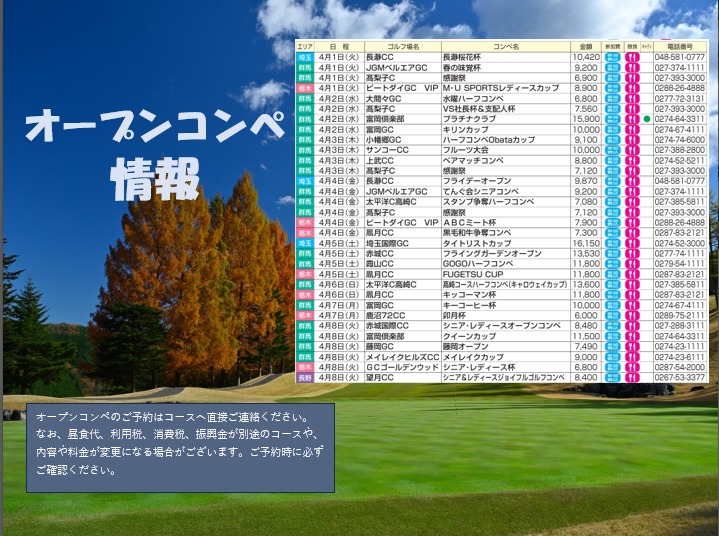The image size is (719, 536).
Task: Click the 参加費 column header
Action: [x=613, y=47]
